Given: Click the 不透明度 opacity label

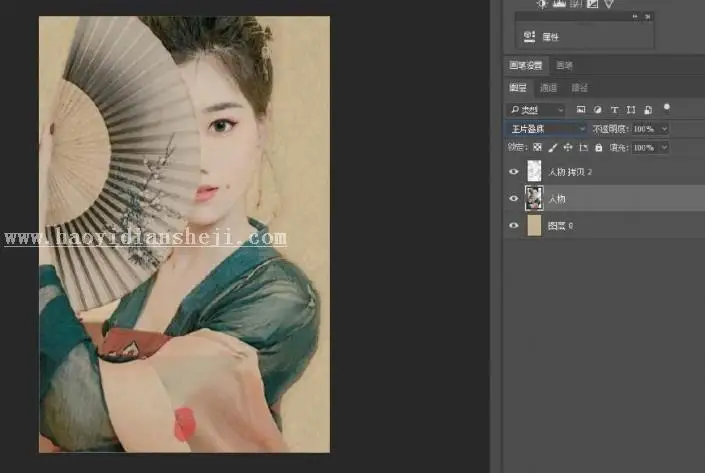Looking at the screenshot, I should point(611,129).
